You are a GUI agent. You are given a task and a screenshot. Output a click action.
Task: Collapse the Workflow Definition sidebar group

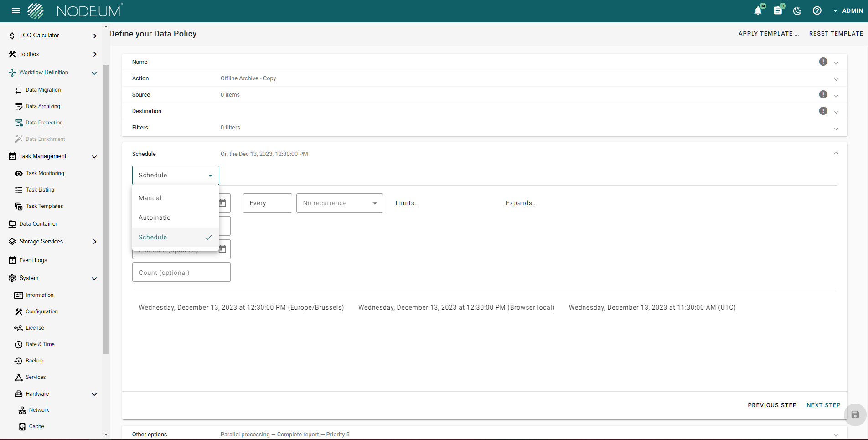click(94, 73)
